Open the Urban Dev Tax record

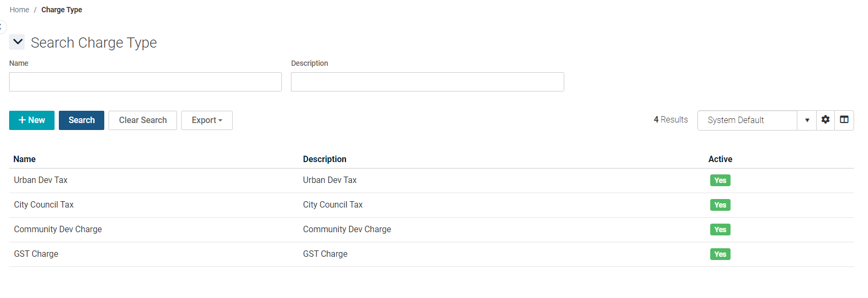coord(41,180)
